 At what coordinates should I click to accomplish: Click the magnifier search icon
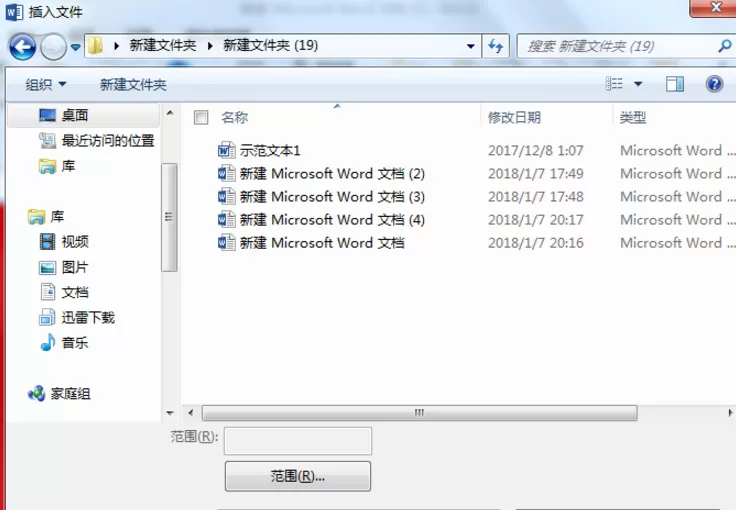pos(725,46)
